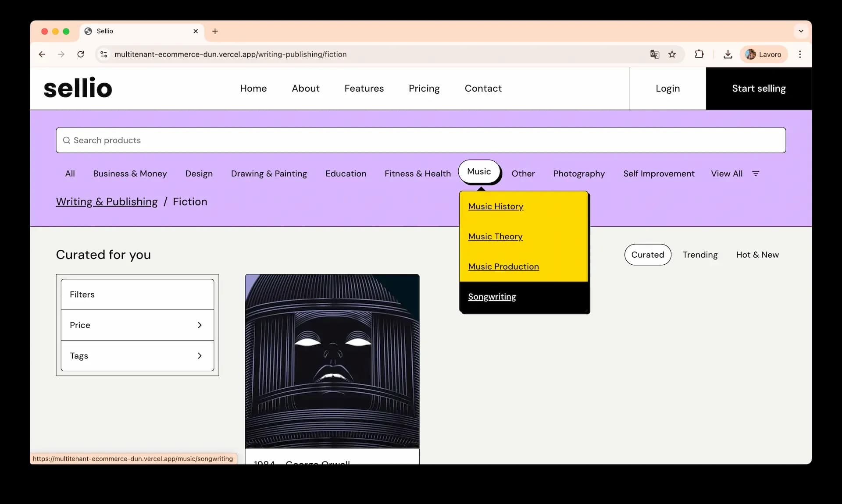
Task: Reload the page with refresh icon
Action: [81, 54]
